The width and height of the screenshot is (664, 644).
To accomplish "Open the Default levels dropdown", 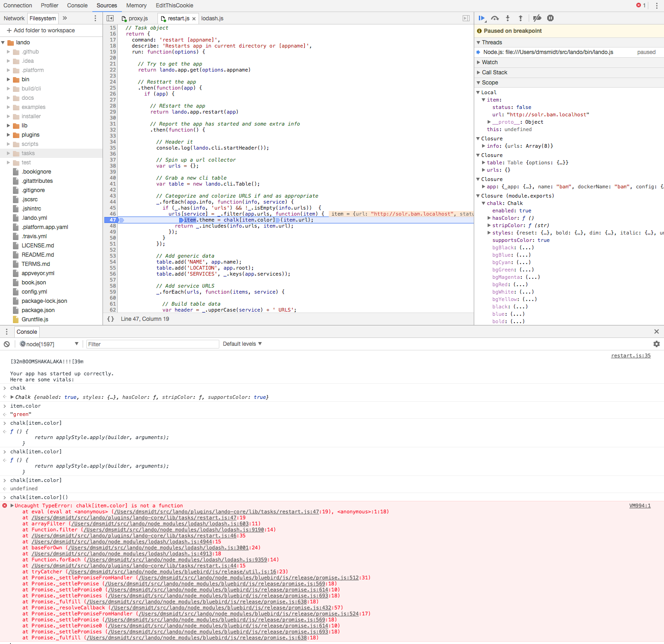I will [x=241, y=343].
